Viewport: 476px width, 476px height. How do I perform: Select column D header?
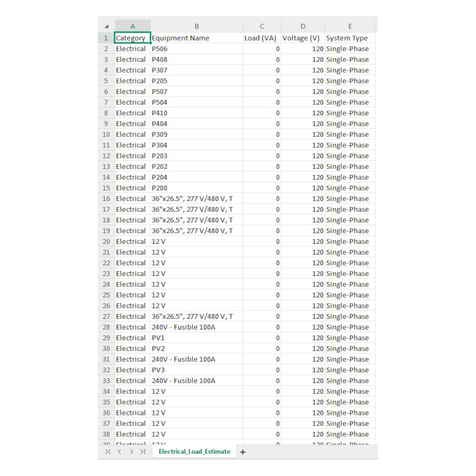pyautogui.click(x=303, y=26)
